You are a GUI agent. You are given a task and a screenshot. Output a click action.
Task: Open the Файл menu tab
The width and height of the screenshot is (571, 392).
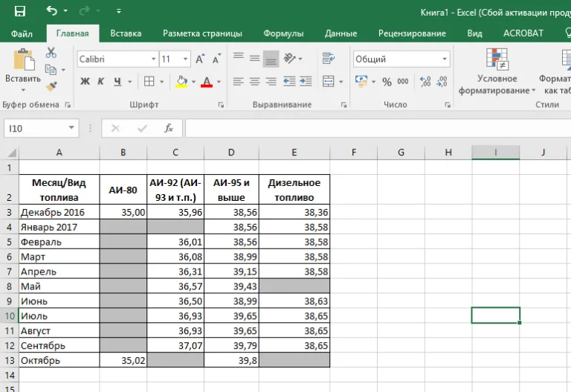tap(22, 34)
